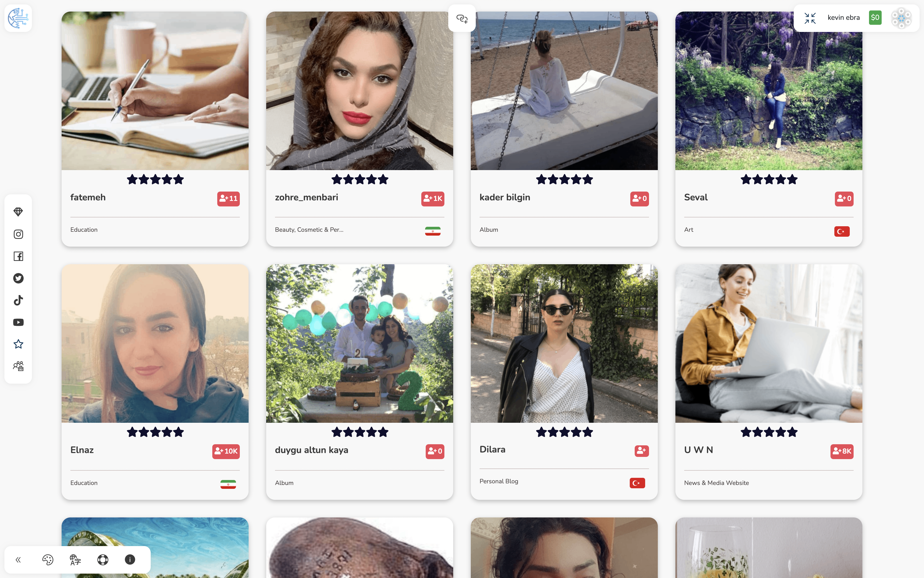Viewport: 924px width, 578px height.
Task: Click the compress fullscreen arrows icon
Action: pyautogui.click(x=810, y=18)
